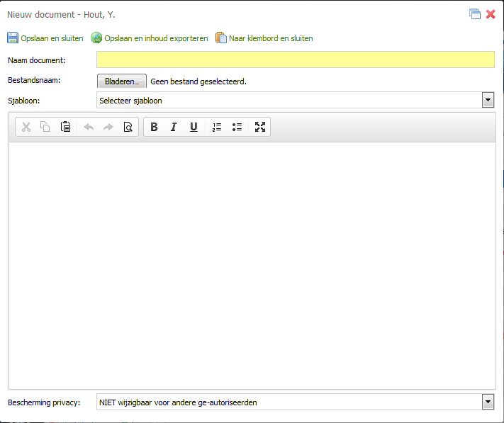The image size is (504, 423).
Task: Focus the yellow Naam document field
Action: [295, 60]
